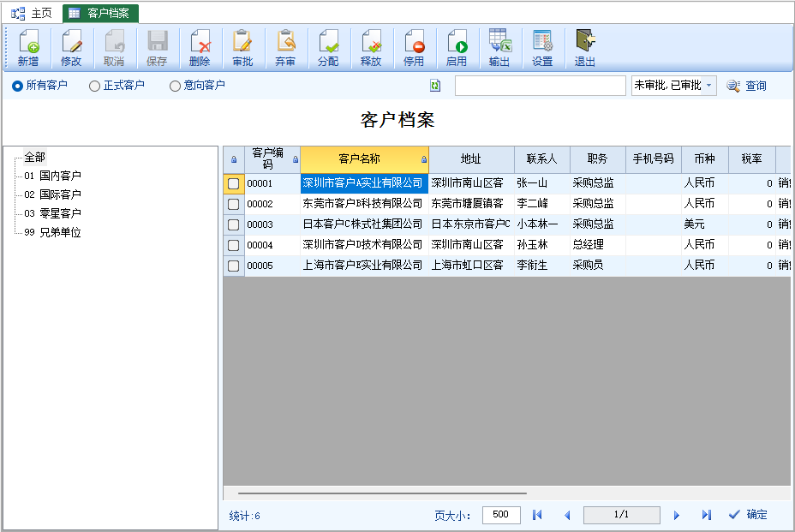Click the 币种 column header
This screenshot has width=795, height=532.
click(x=705, y=159)
